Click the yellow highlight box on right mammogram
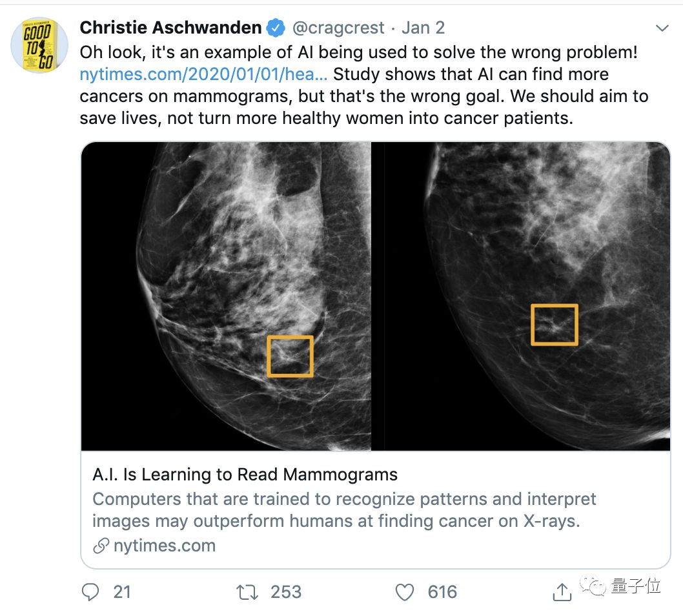 pyautogui.click(x=555, y=324)
